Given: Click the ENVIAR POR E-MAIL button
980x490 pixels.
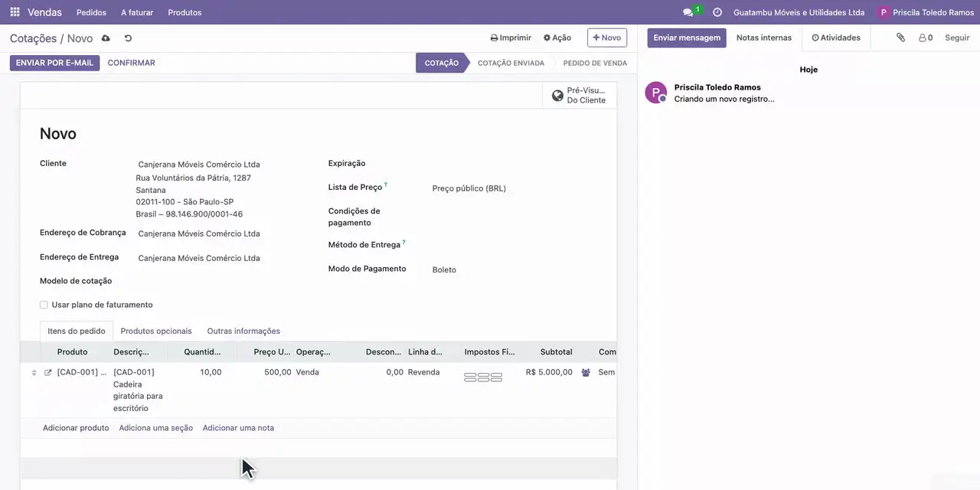Looking at the screenshot, I should coord(55,63).
